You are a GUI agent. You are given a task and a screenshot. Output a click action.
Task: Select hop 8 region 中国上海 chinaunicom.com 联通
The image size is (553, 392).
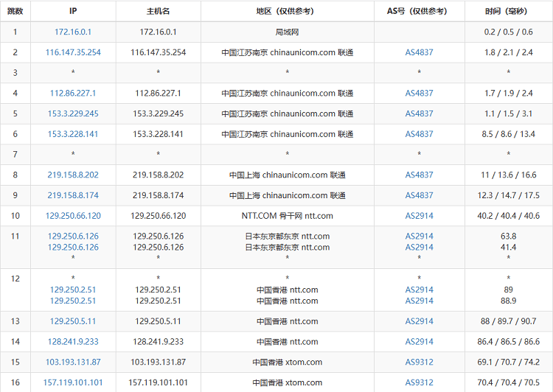pyautogui.click(x=287, y=175)
